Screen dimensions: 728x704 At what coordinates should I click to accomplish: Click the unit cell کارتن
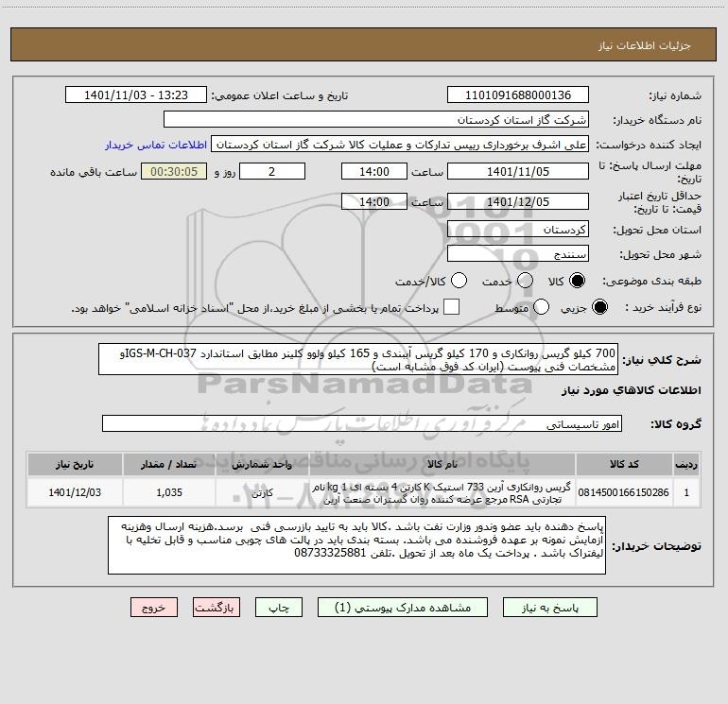point(262,492)
